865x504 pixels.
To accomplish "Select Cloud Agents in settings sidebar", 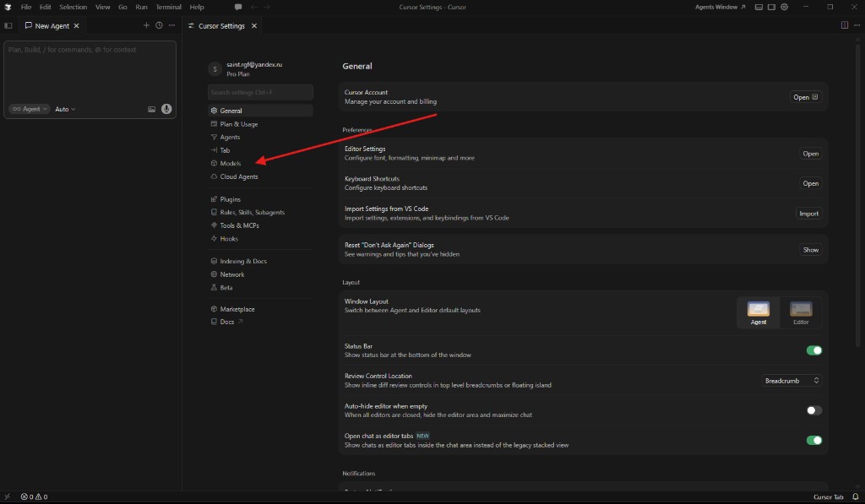I will (x=260, y=176).
